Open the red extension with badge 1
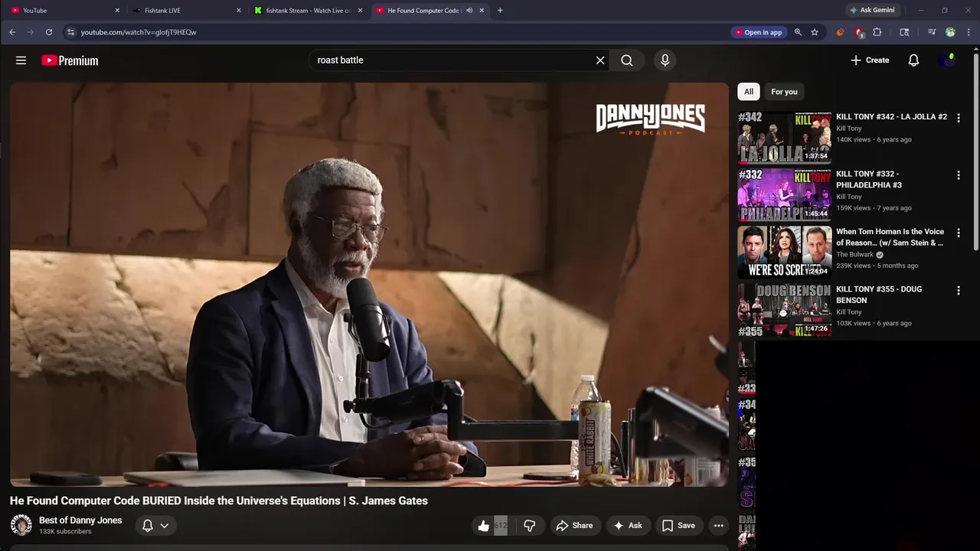The width and height of the screenshot is (980, 551). [x=859, y=32]
